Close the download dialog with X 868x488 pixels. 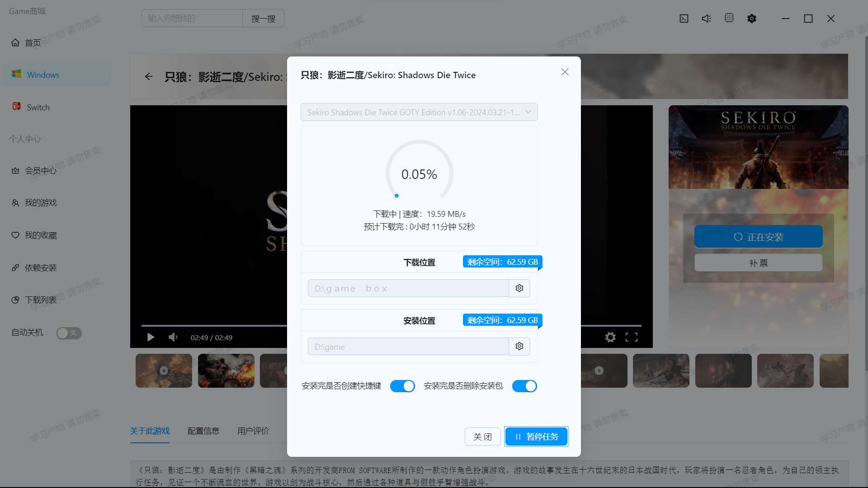tap(565, 72)
